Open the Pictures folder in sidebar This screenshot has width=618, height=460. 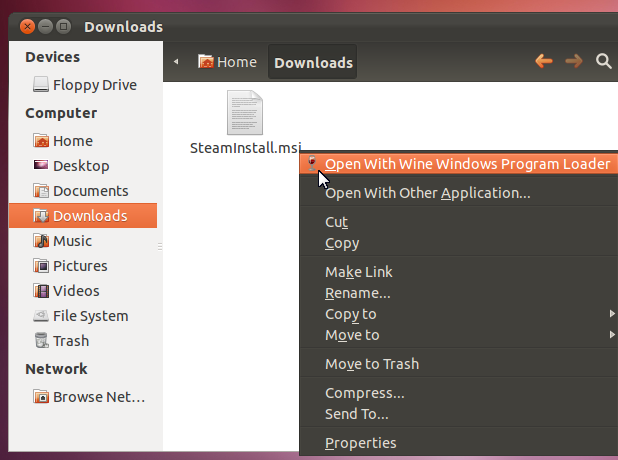coord(79,266)
